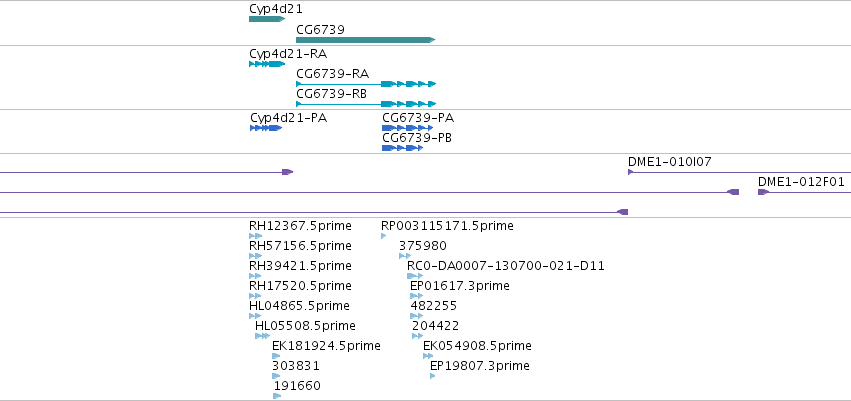Select CG6739-RA transcript feature
This screenshot has height=401, width=851.
point(366,84)
